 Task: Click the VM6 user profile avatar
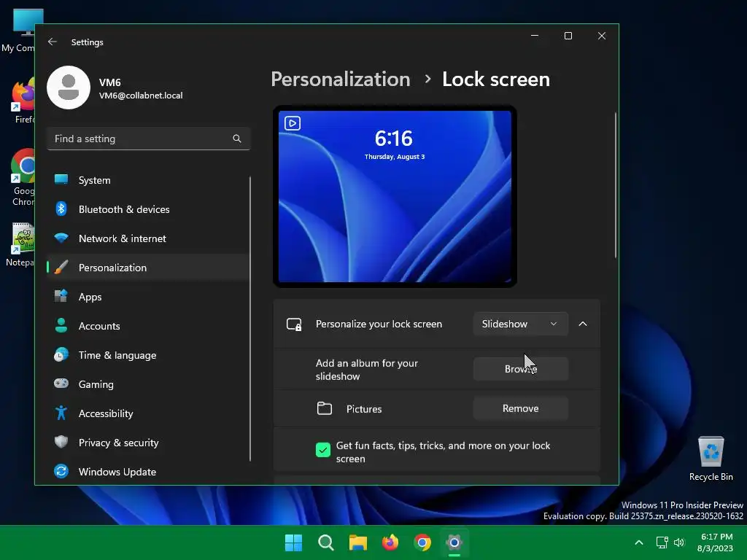(69, 87)
